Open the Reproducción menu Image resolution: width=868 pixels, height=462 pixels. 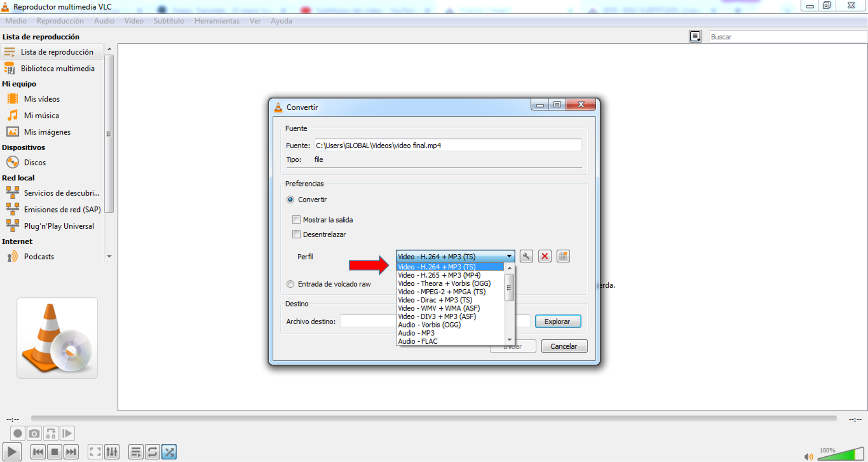click(x=60, y=21)
